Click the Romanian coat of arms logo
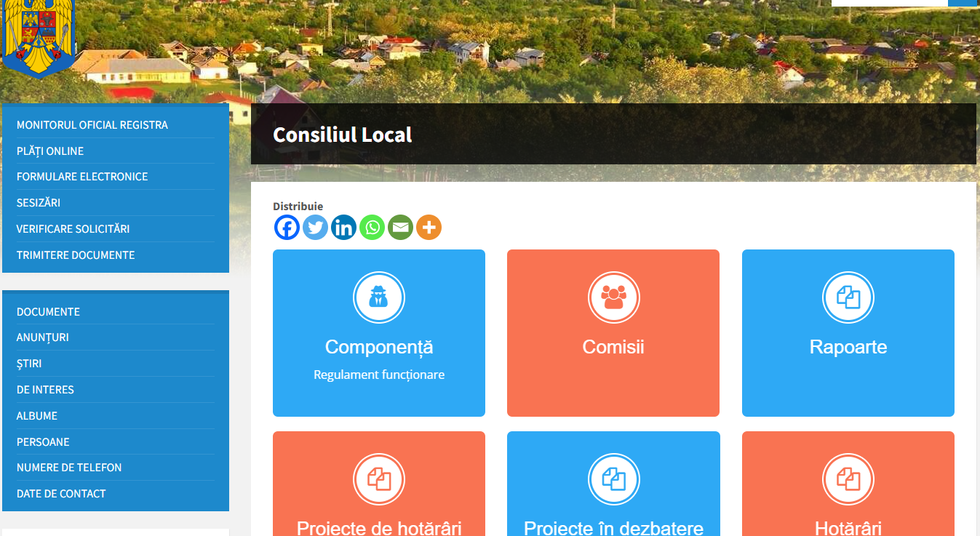 point(38,36)
